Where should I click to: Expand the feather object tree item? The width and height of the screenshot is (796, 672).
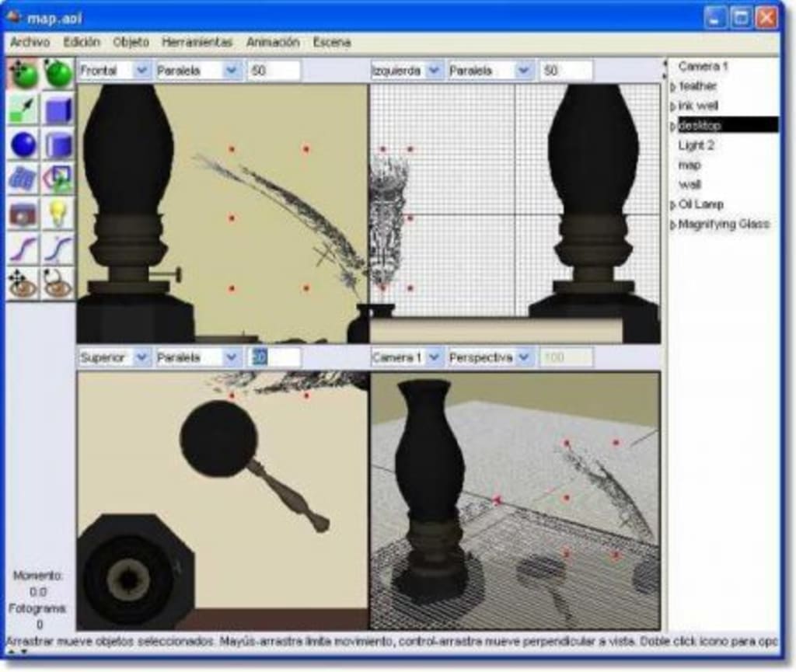point(673,87)
